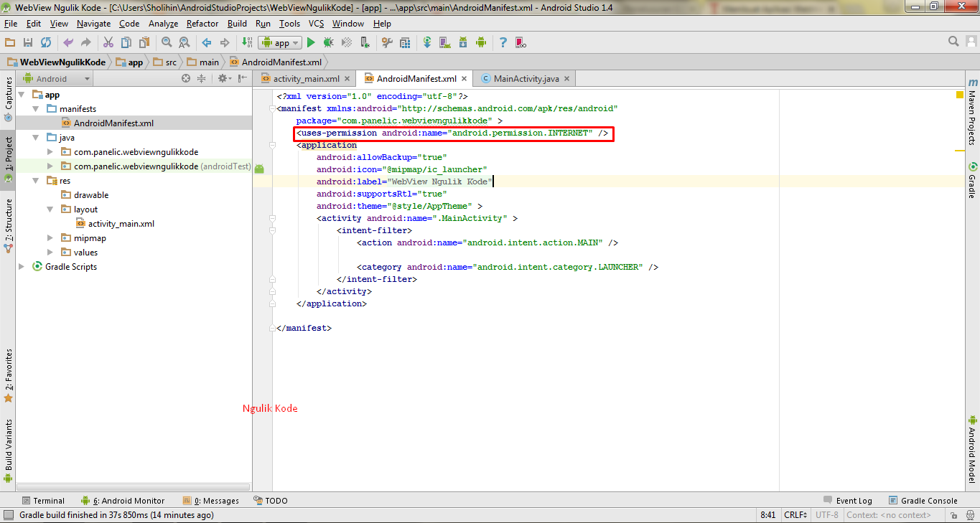Expand Gradle Scripts node
980x523 pixels.
pos(22,267)
